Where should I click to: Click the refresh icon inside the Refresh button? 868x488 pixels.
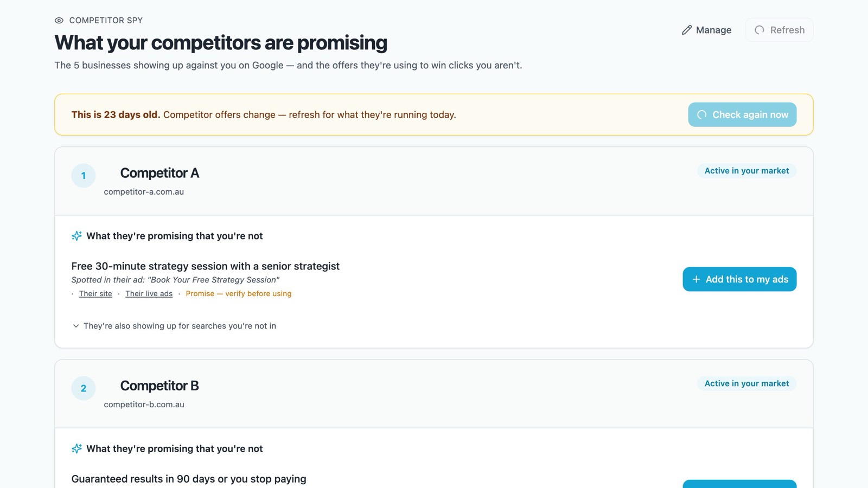759,30
